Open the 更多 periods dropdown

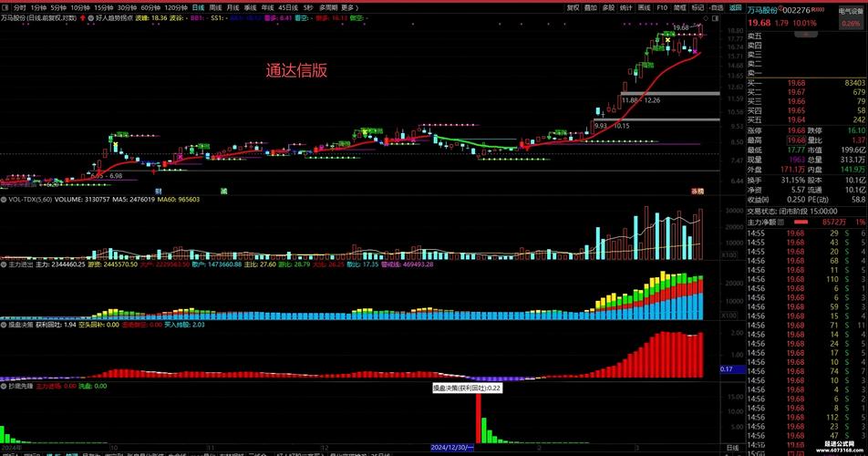pyautogui.click(x=352, y=6)
